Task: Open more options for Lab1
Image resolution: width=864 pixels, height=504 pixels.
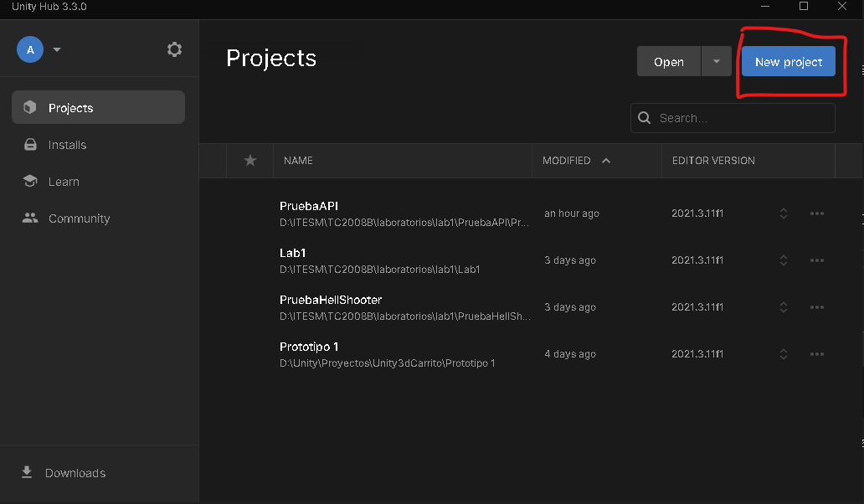Action: click(817, 260)
